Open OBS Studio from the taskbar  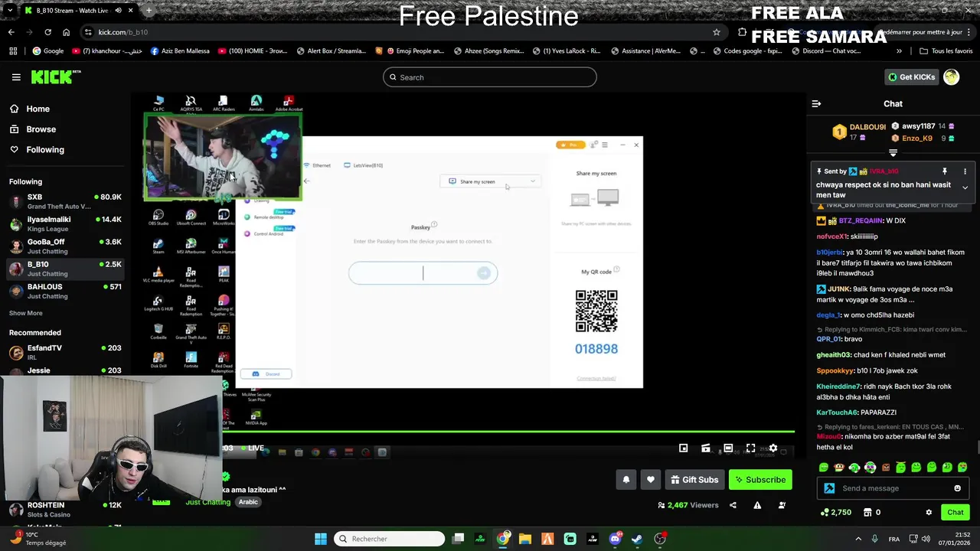point(660,539)
